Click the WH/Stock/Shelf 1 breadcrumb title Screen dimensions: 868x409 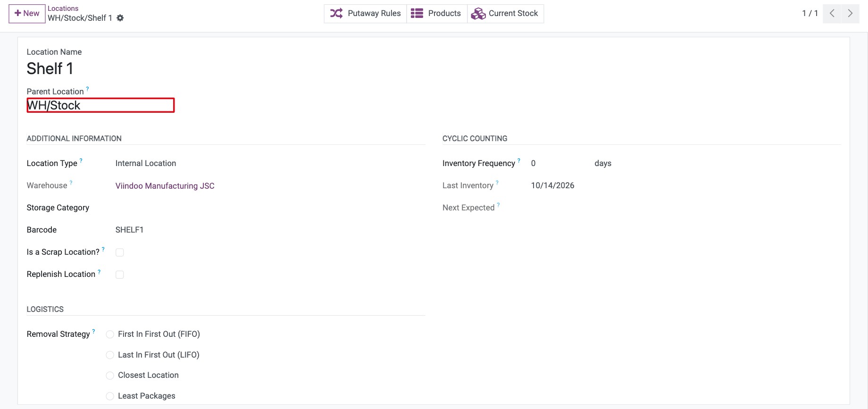[x=80, y=18]
